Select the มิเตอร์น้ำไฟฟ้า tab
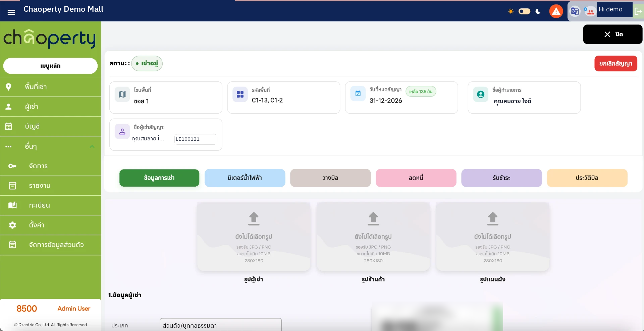The image size is (644, 331). pyautogui.click(x=245, y=178)
